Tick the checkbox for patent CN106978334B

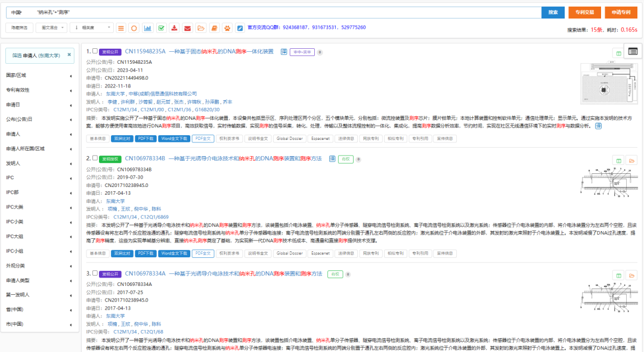coord(95,158)
